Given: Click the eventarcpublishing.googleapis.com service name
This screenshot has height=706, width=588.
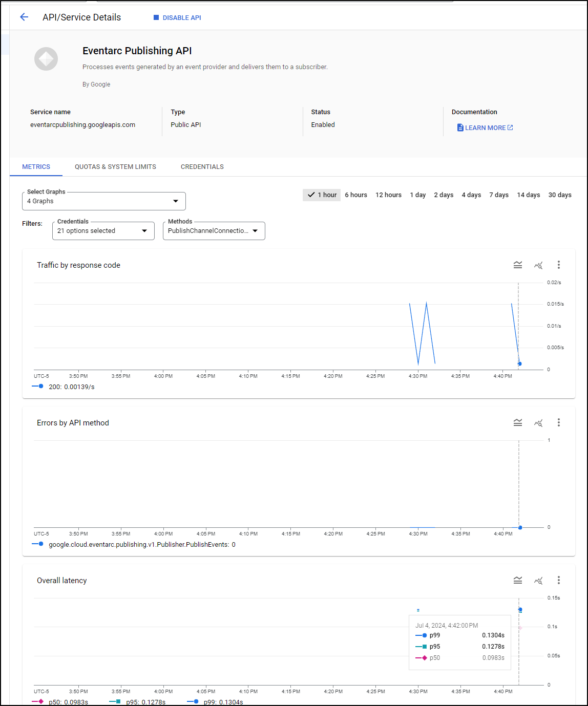Looking at the screenshot, I should [82, 125].
